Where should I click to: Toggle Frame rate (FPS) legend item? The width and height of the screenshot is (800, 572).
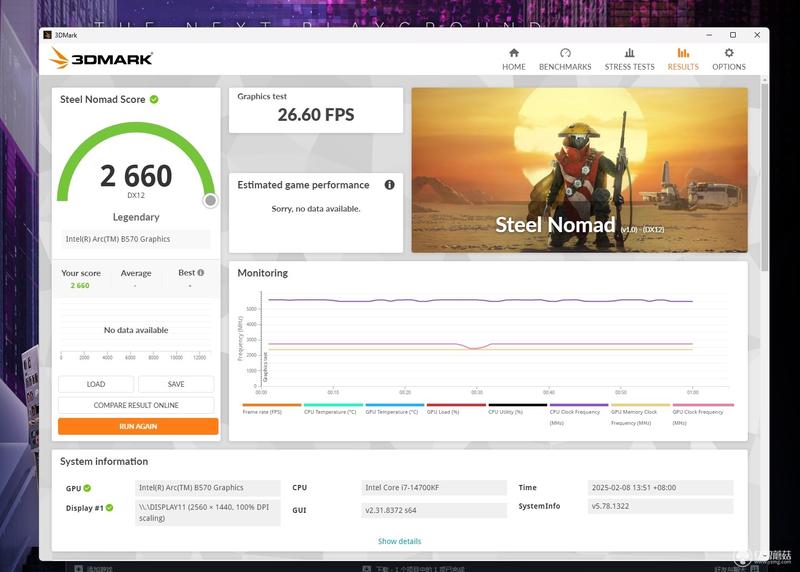click(x=271, y=409)
